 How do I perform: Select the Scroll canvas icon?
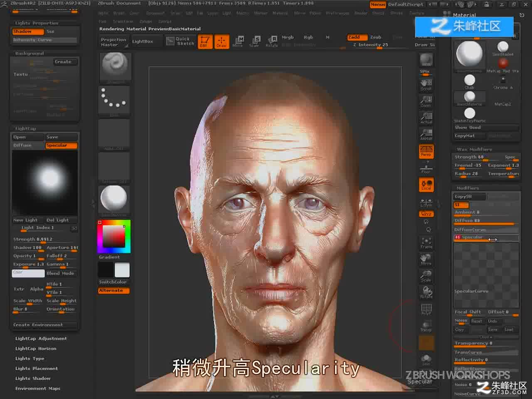[426, 84]
